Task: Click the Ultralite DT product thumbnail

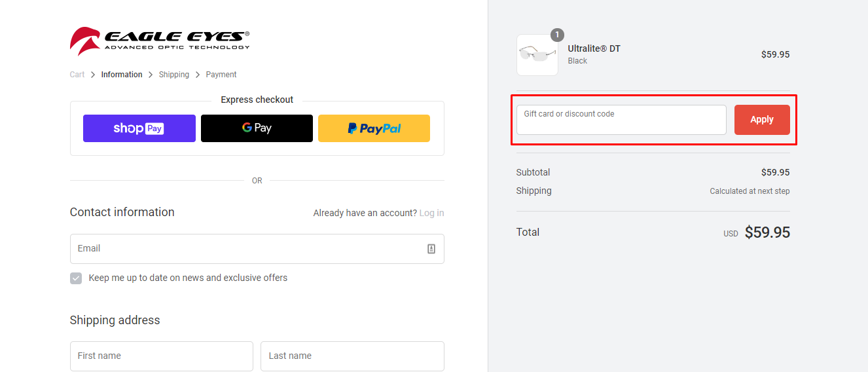Action: point(537,55)
